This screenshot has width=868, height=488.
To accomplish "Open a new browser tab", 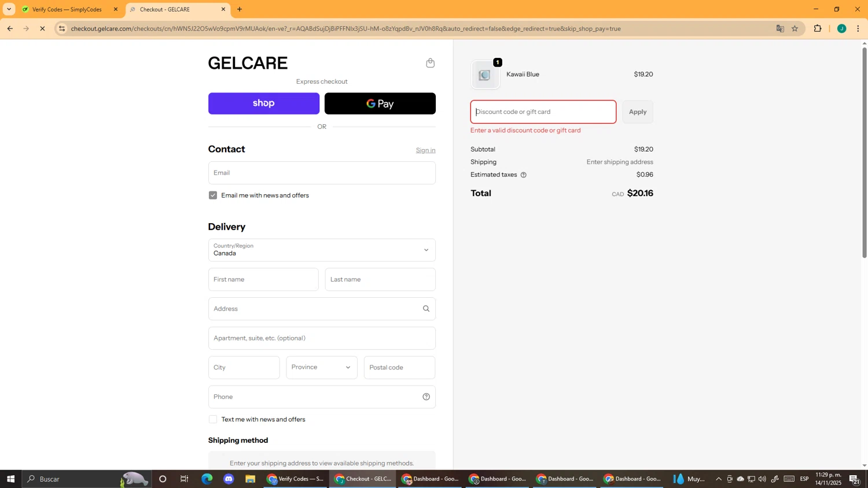I will [x=240, y=9].
